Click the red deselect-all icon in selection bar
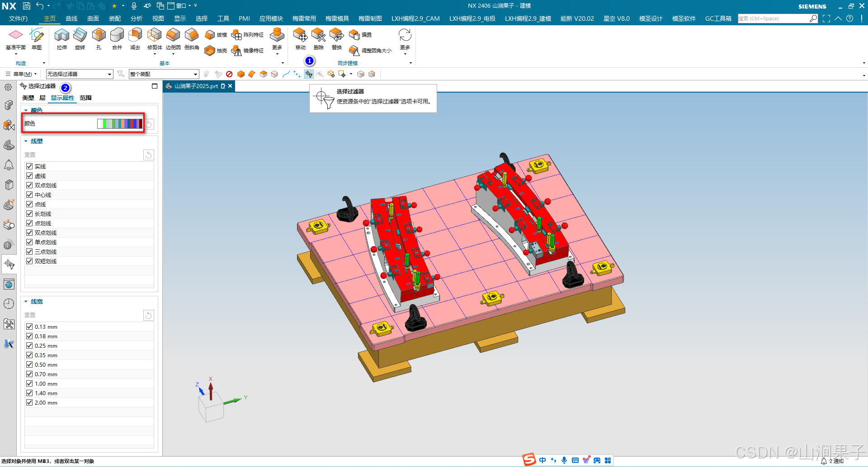868x467 pixels. (x=229, y=74)
